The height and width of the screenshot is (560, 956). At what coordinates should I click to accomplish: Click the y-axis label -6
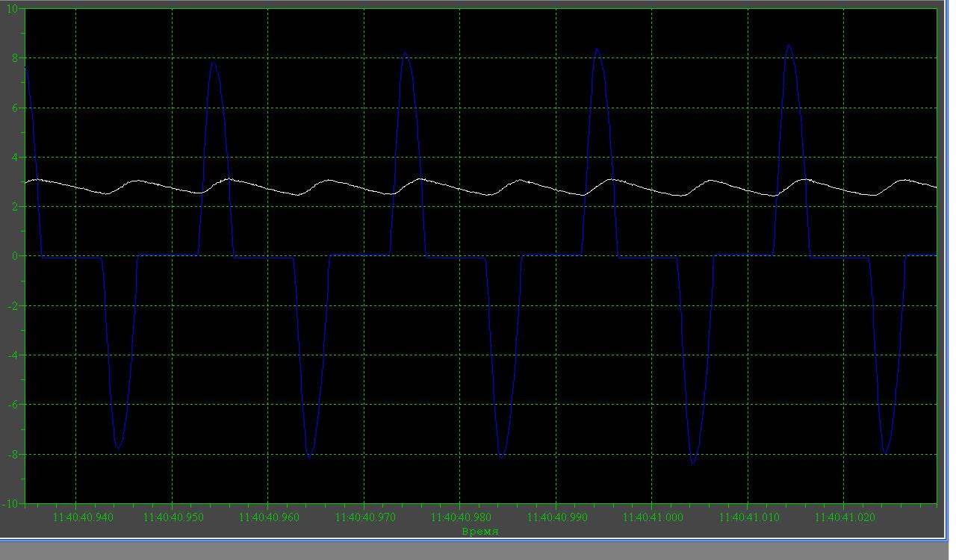(x=13, y=405)
